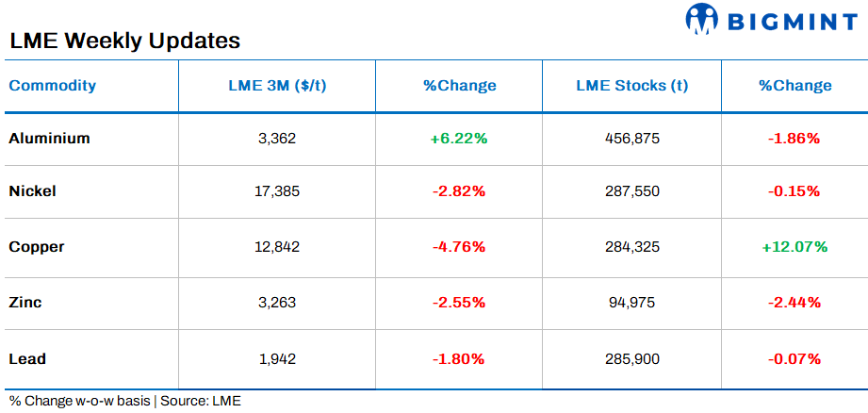
Task: Click Aluminium's 3,362 price cell
Action: [x=277, y=139]
